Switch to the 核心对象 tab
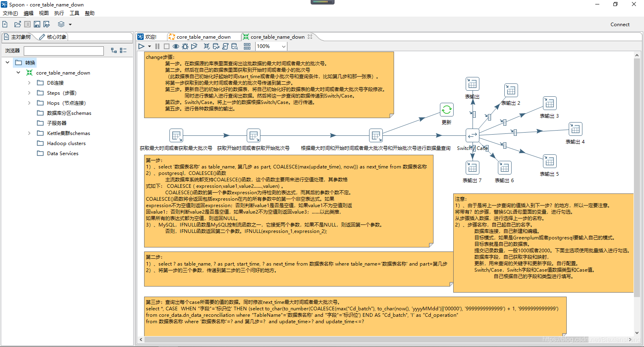 point(53,37)
